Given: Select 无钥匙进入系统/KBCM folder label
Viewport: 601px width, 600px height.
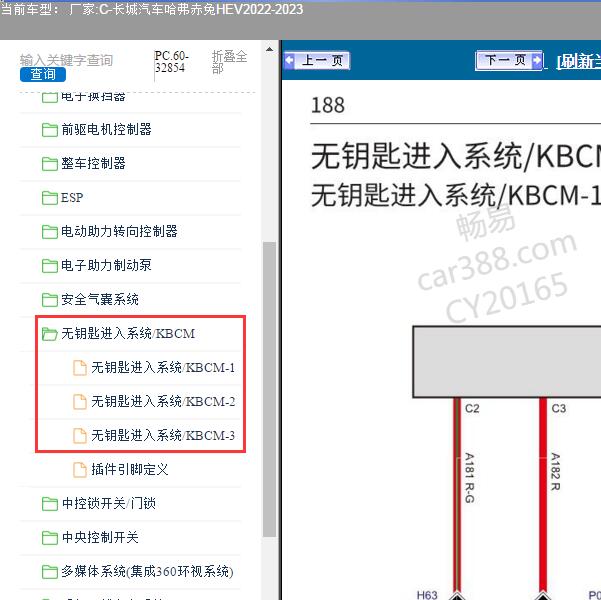Looking at the screenshot, I should [x=128, y=333].
